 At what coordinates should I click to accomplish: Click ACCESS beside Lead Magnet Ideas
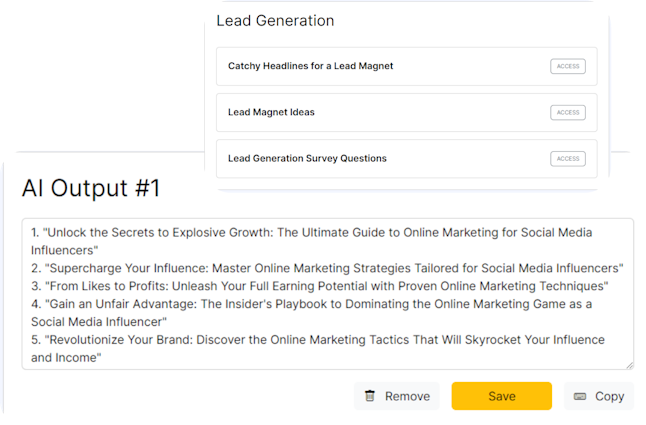567,112
